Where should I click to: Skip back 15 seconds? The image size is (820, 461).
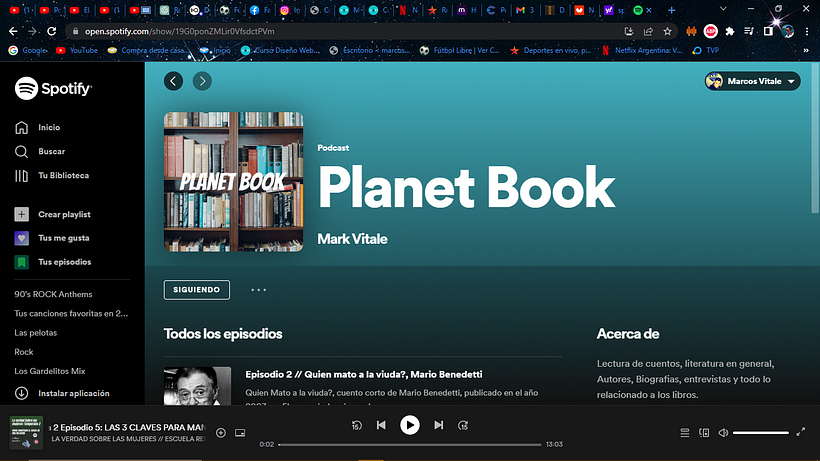(357, 425)
